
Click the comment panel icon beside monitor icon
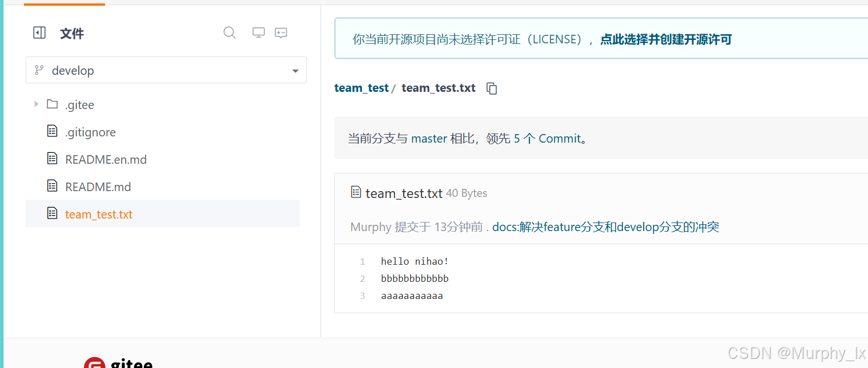[281, 33]
